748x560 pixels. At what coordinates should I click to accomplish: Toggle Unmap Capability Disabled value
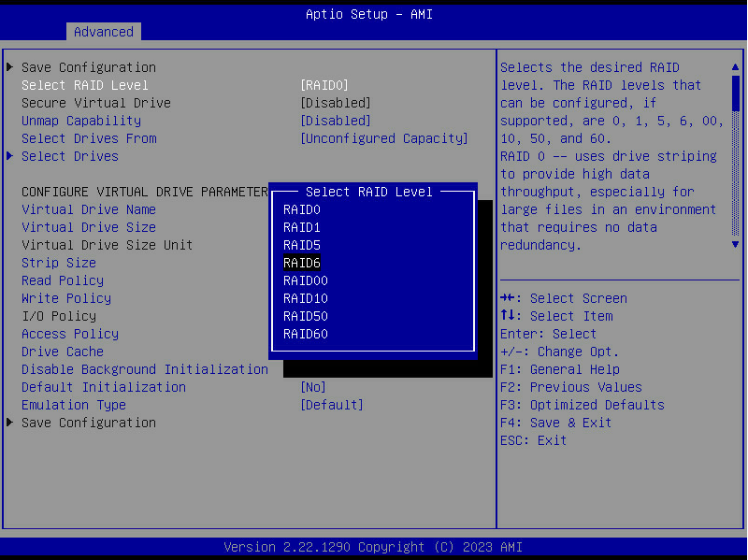336,121
